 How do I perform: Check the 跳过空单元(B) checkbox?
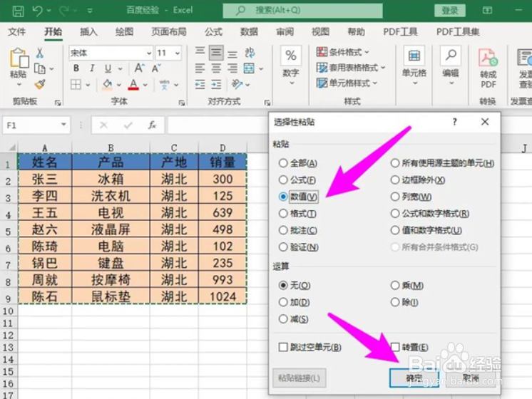283,347
